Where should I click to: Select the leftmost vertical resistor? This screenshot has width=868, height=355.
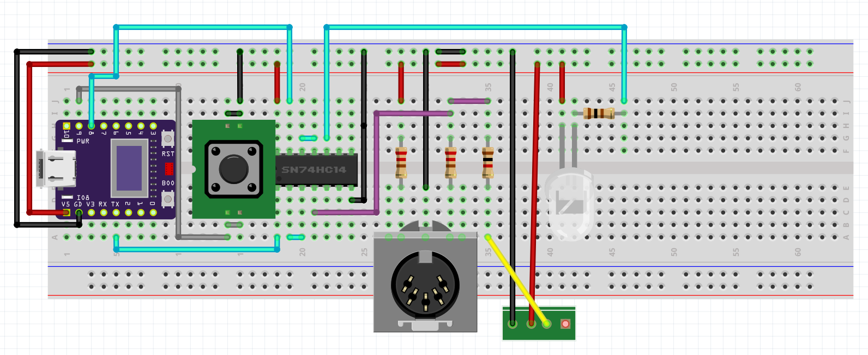(401, 162)
